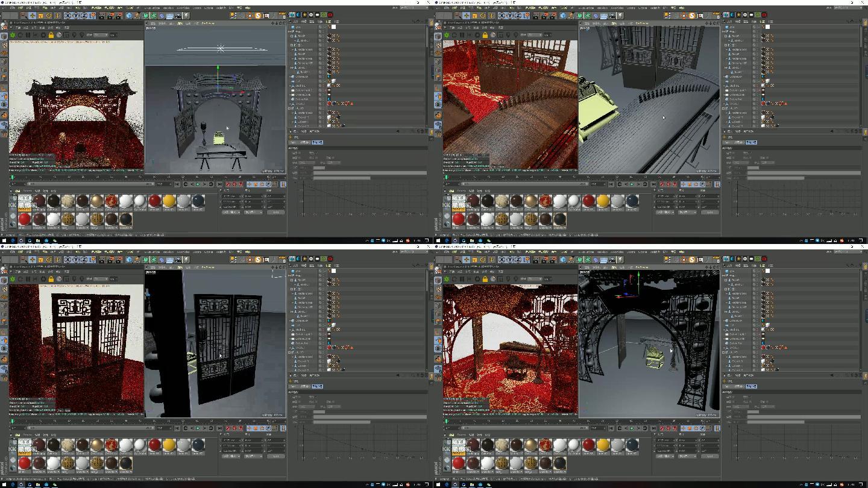Screen dimensions: 868x488
Task: Click the blue Deformer icon, bottom-right window toolbar
Action: tap(596, 259)
